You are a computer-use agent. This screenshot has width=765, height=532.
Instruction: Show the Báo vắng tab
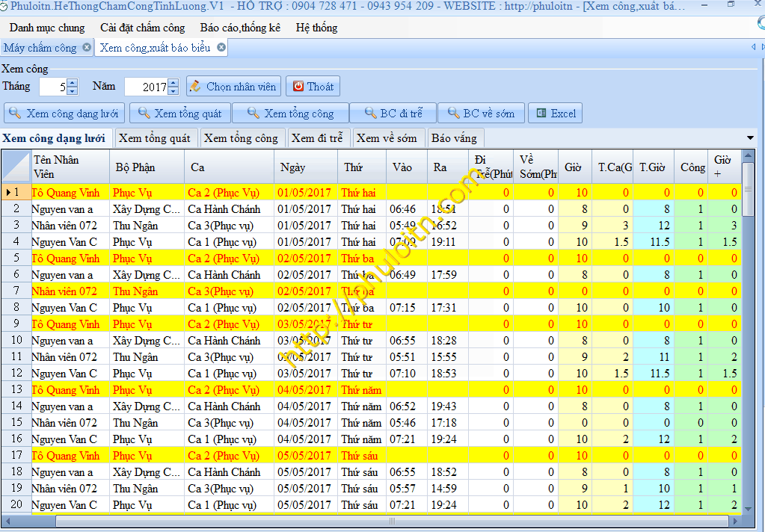coord(454,138)
